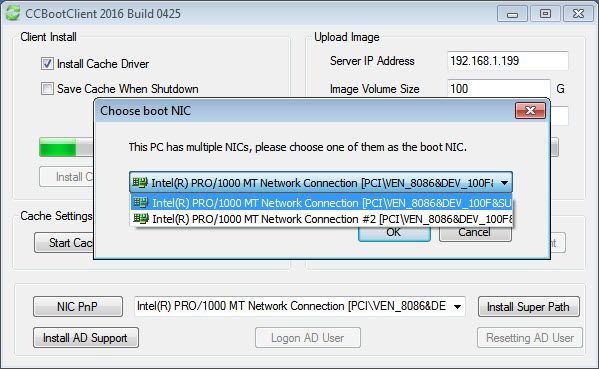Click the NIC card icon in the combo box
Screen dimensions: 599x369
tap(140, 183)
